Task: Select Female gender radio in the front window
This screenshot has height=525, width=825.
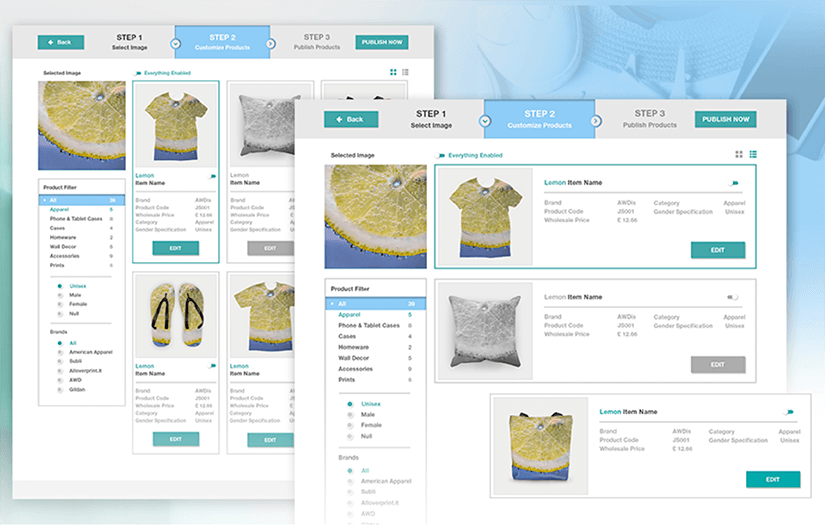Action: pos(350,425)
